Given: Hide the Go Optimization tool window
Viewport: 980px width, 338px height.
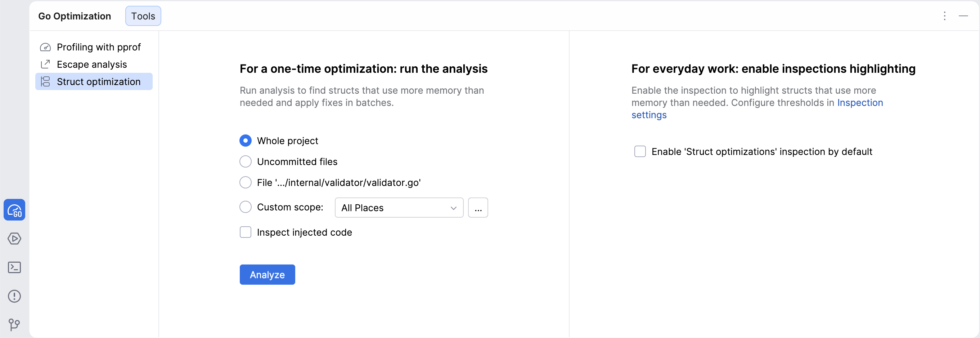Looking at the screenshot, I should click(x=963, y=16).
